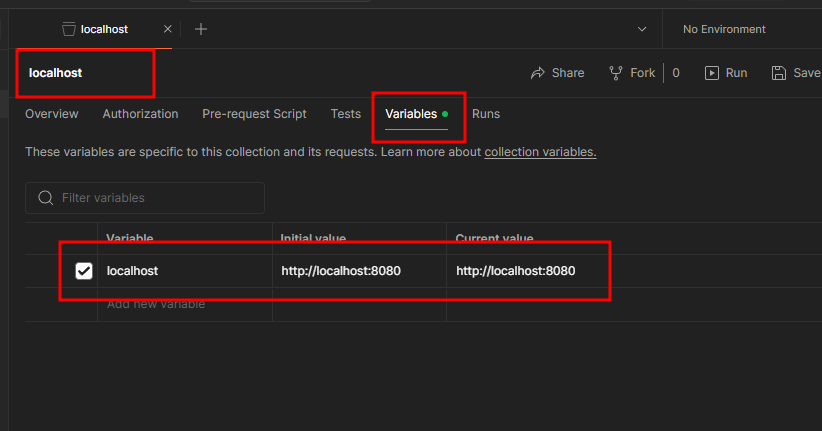Run the localhost collection
Screen dimensions: 822x431
pos(736,73)
